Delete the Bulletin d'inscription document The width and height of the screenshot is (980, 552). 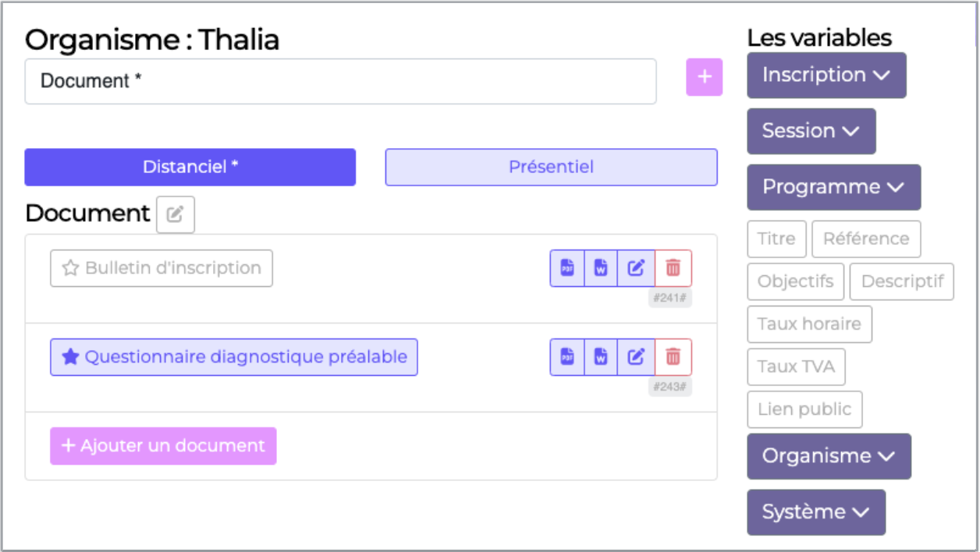[x=673, y=268]
